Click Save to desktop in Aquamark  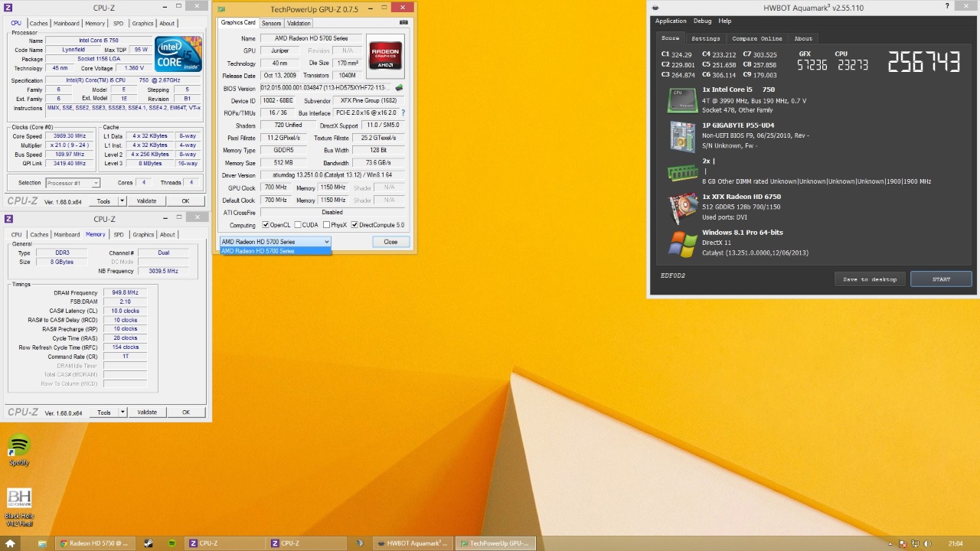(869, 279)
